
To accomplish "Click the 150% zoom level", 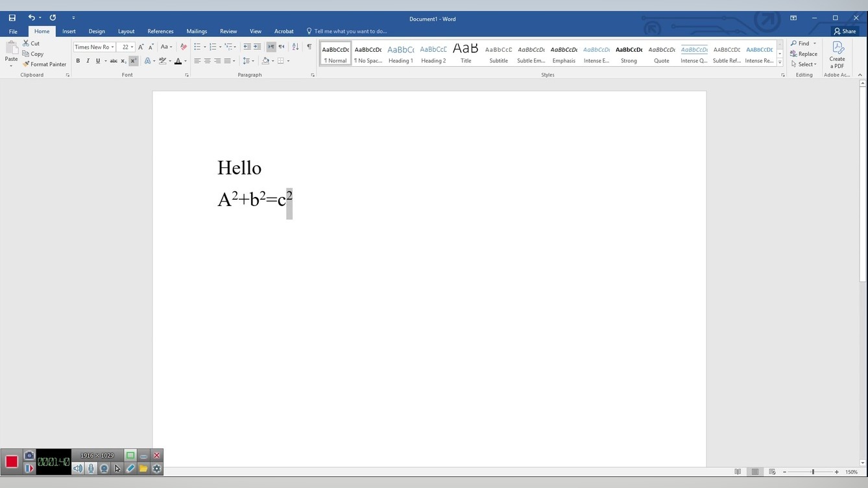I will tap(852, 472).
